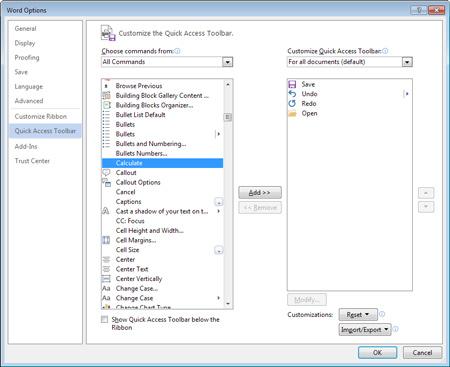Open the Import/Export dropdown button
450x367 pixels.
click(365, 330)
